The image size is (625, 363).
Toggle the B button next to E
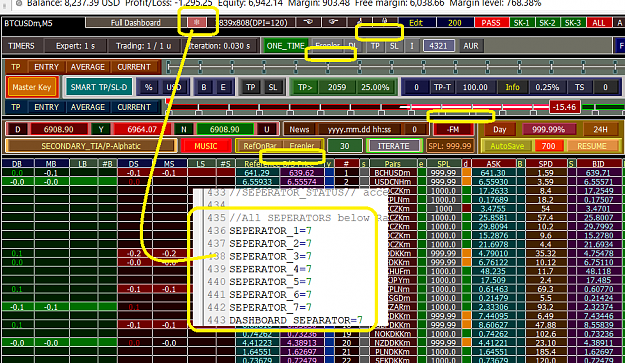[204, 87]
